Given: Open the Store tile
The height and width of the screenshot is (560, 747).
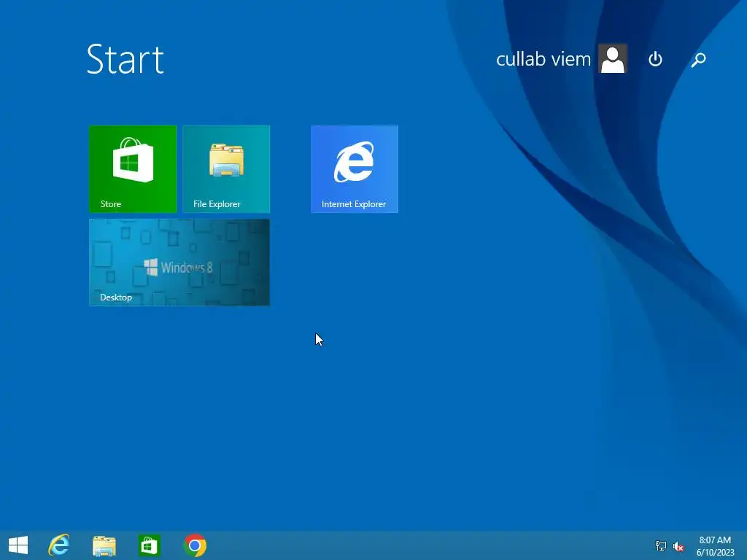Looking at the screenshot, I should (133, 168).
